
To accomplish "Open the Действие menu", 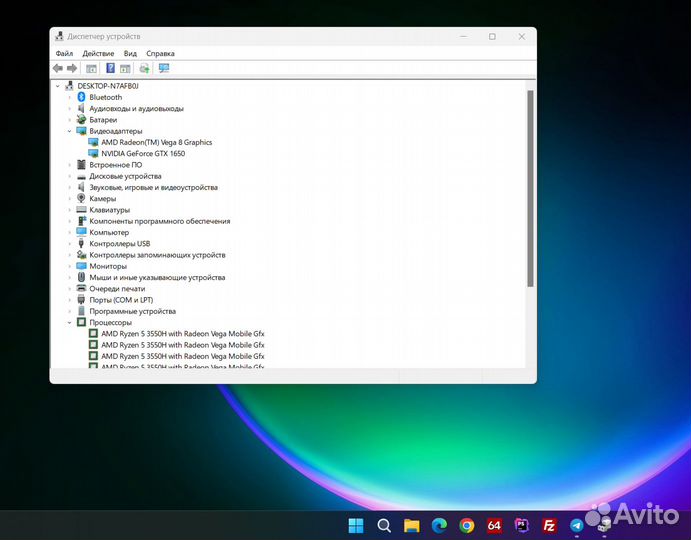I will tap(98, 53).
